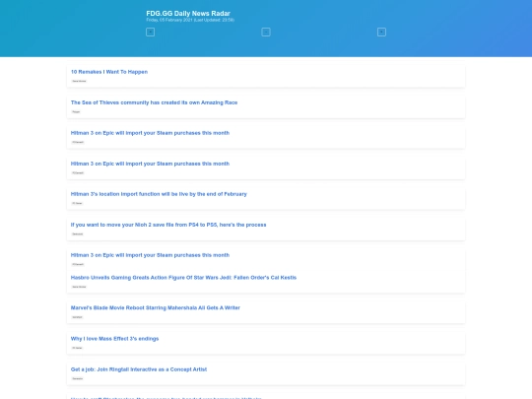532x399 pixels.
Task: Click the middle square icon in the blue header
Action: click(x=266, y=32)
